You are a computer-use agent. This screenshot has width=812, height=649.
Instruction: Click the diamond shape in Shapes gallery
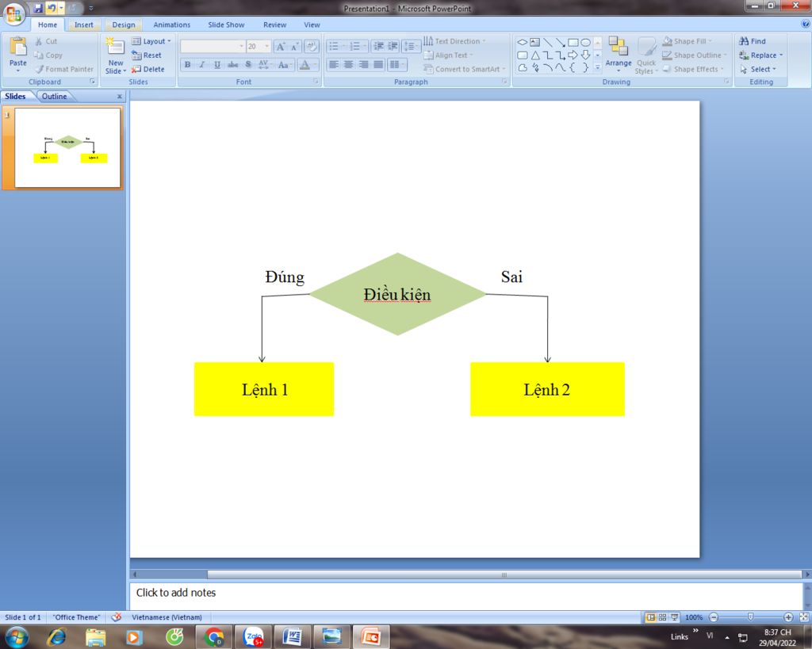[522, 43]
